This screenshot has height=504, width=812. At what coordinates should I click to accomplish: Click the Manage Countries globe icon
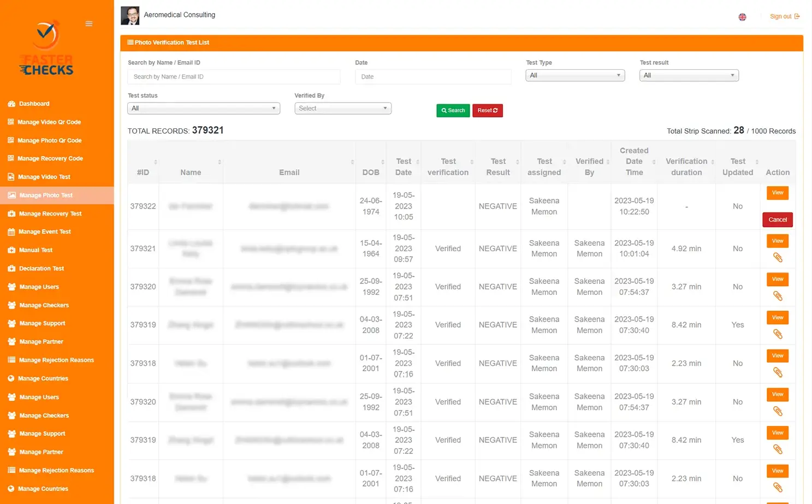click(11, 378)
